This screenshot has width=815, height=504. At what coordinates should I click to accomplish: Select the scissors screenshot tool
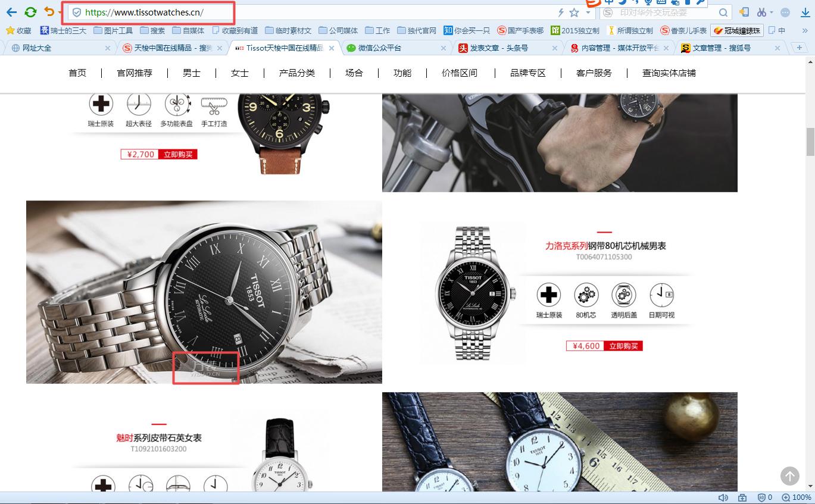tap(761, 12)
